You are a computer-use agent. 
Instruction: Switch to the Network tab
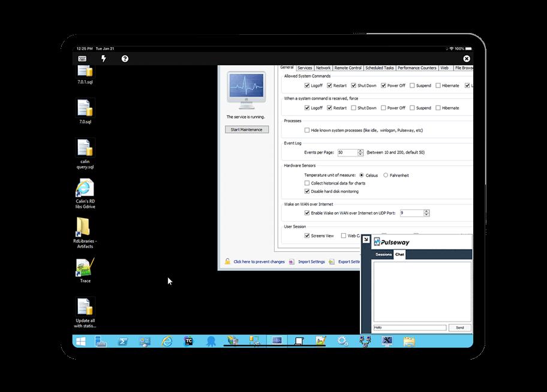323,68
